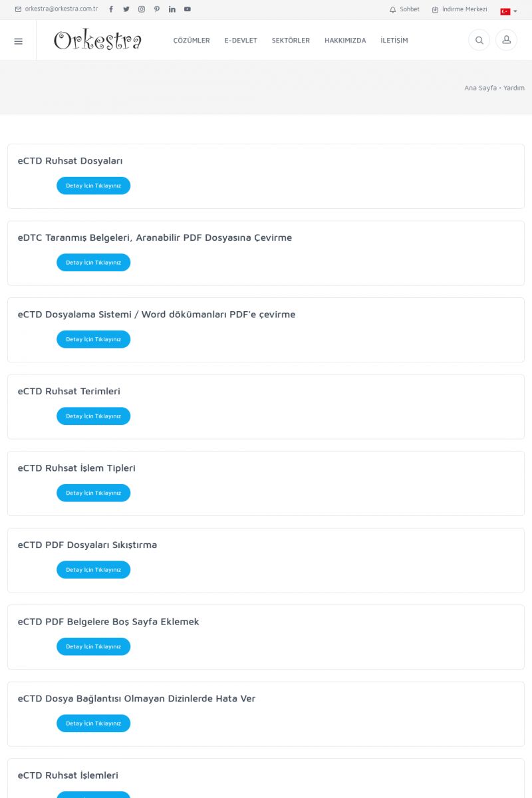Expand the Turkish flag language dropdown
532x798 pixels.
click(509, 11)
